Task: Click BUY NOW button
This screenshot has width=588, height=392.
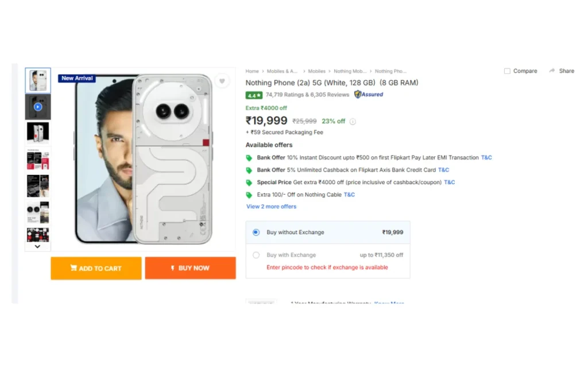Action: pos(191,268)
